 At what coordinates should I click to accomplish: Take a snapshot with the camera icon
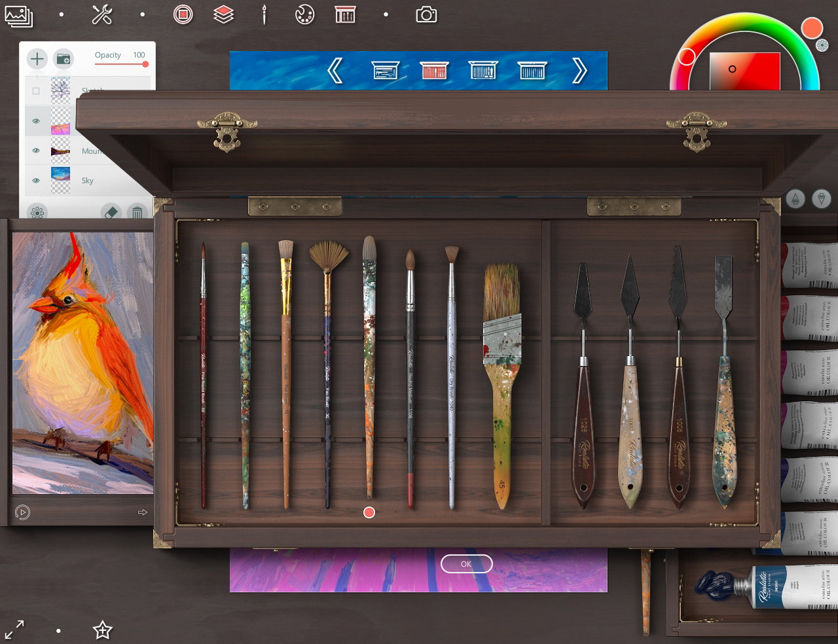pos(426,14)
